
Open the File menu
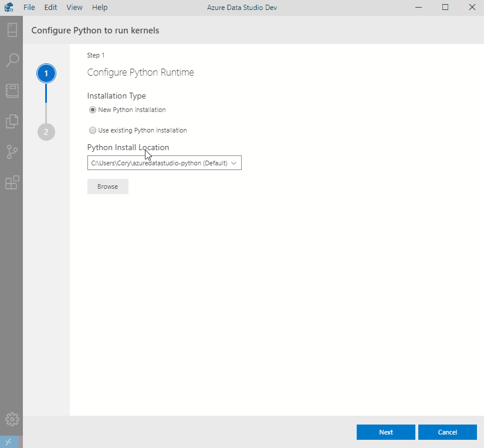coord(29,7)
